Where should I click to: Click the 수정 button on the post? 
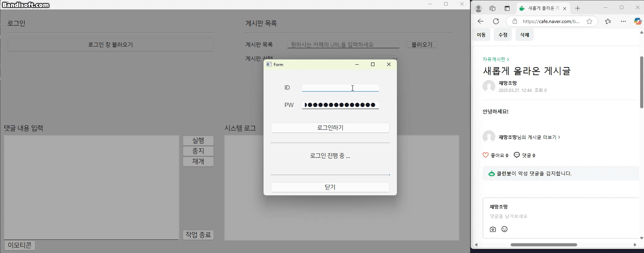pos(503,35)
